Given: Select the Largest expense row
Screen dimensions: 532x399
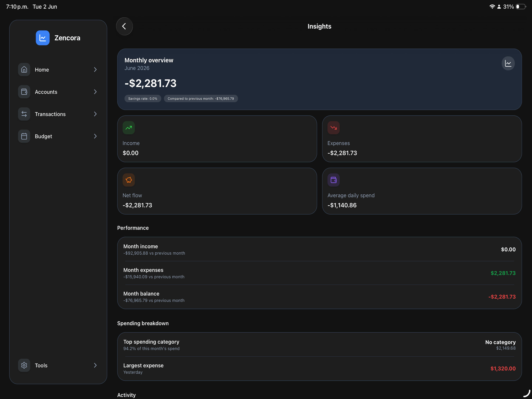Looking at the screenshot, I should click(319, 368).
